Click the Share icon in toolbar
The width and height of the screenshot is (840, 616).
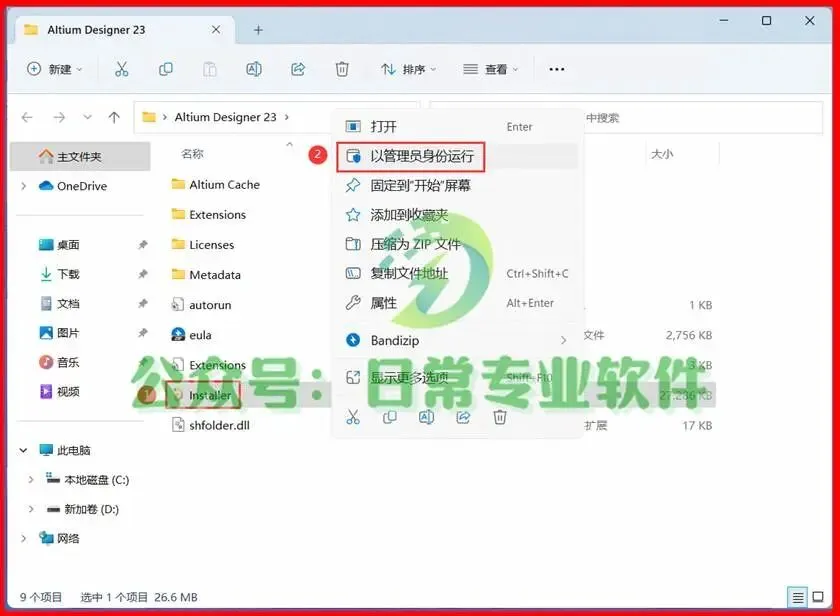[x=298, y=69]
